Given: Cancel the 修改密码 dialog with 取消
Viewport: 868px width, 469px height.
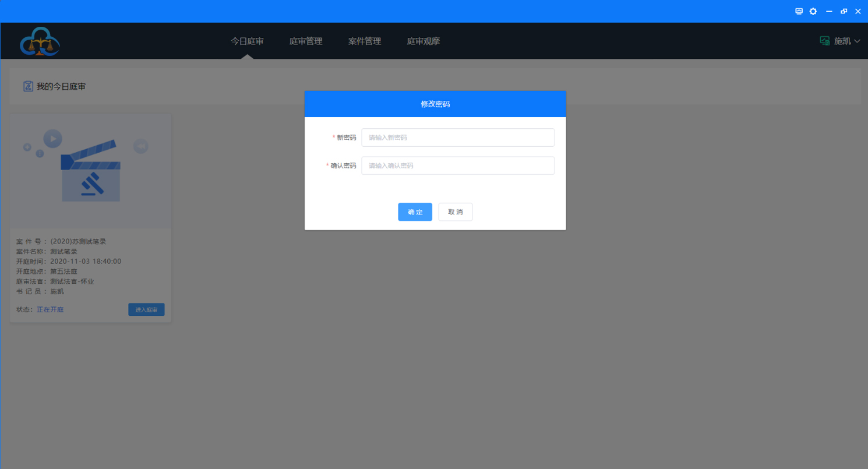Looking at the screenshot, I should tap(455, 212).
